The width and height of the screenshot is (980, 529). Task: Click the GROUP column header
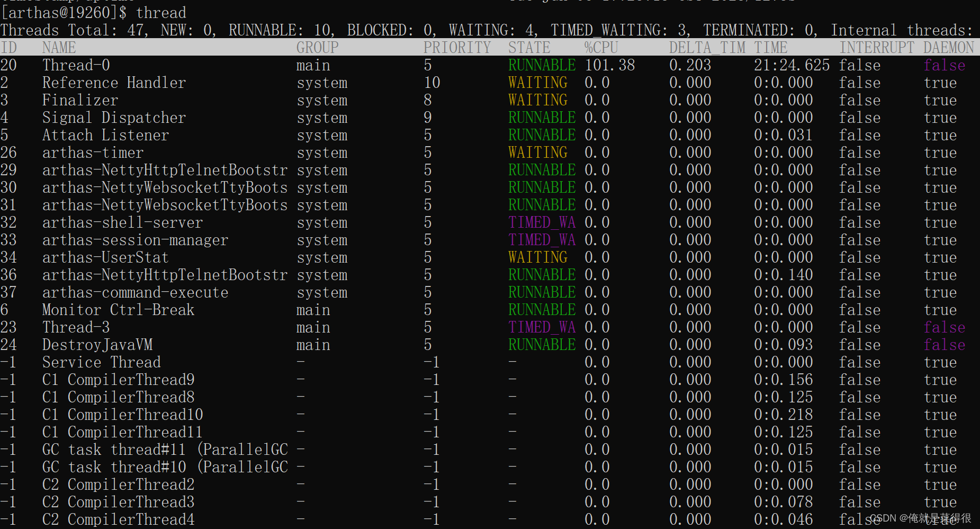pyautogui.click(x=318, y=48)
